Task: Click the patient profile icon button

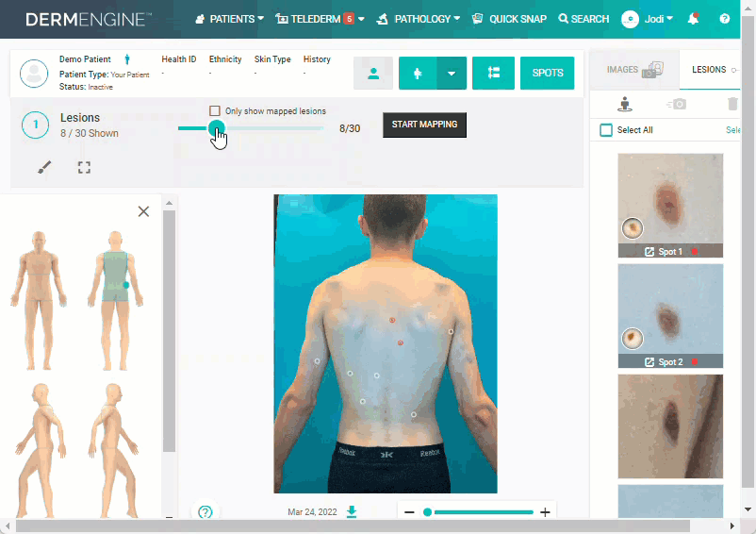Action: point(372,74)
